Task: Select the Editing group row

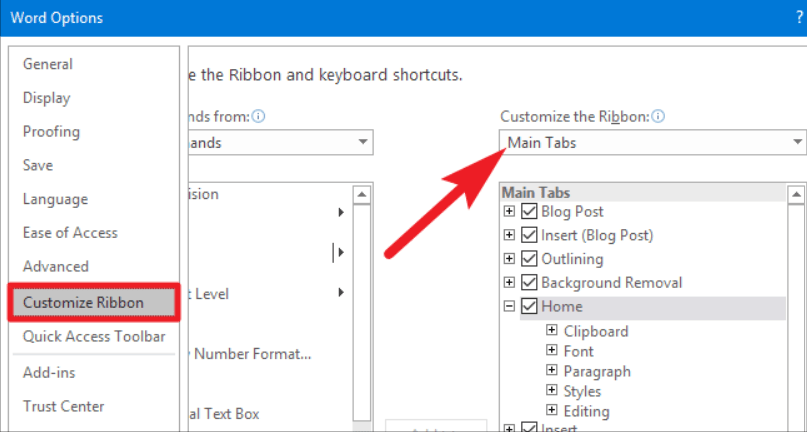Action: pos(586,411)
